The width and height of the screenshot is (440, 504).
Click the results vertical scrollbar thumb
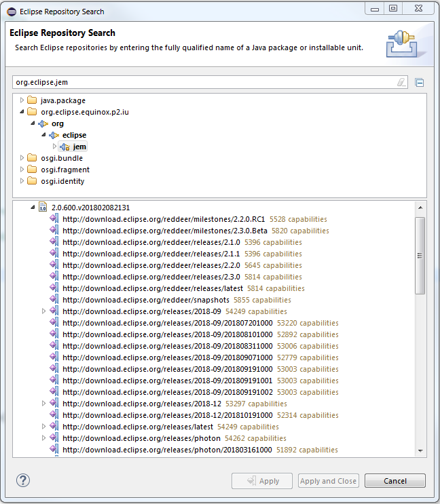420,256
